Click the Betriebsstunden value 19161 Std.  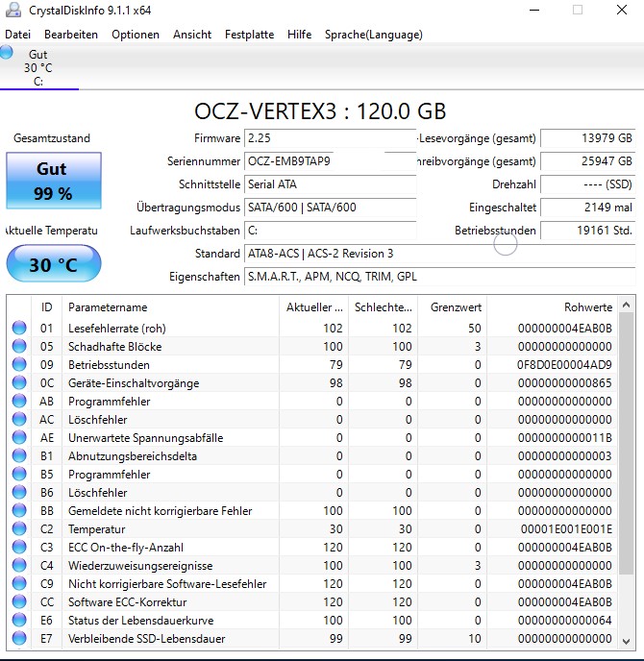588,231
